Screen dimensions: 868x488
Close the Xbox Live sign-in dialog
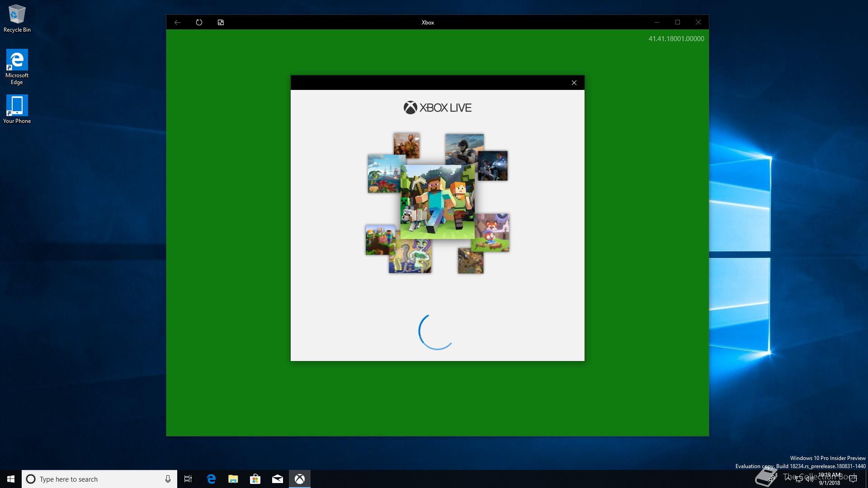point(574,83)
